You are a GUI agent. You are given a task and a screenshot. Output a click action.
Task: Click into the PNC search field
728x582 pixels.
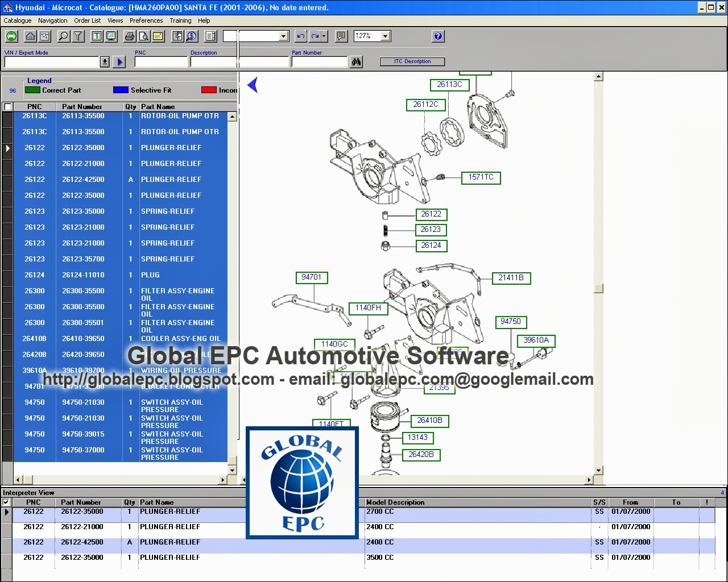161,62
